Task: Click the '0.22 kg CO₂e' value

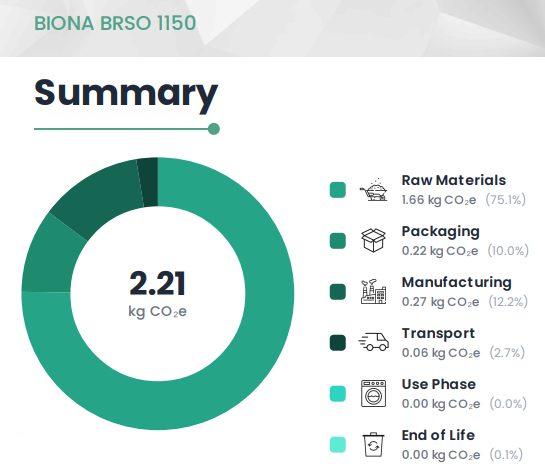Action: [x=440, y=251]
